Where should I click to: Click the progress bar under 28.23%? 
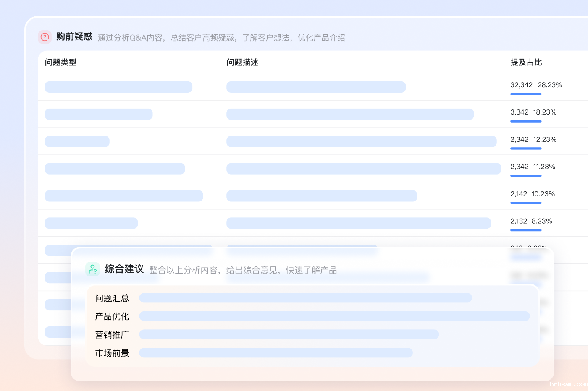point(526,94)
